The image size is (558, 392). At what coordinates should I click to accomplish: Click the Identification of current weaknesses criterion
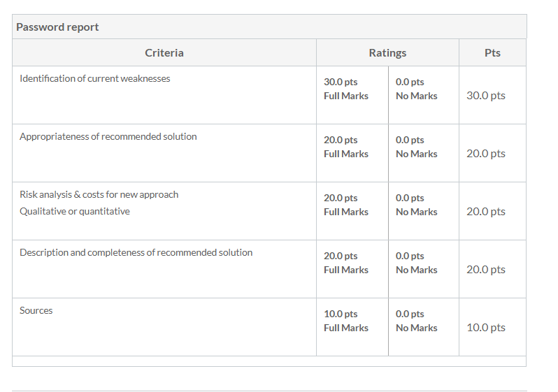(95, 78)
